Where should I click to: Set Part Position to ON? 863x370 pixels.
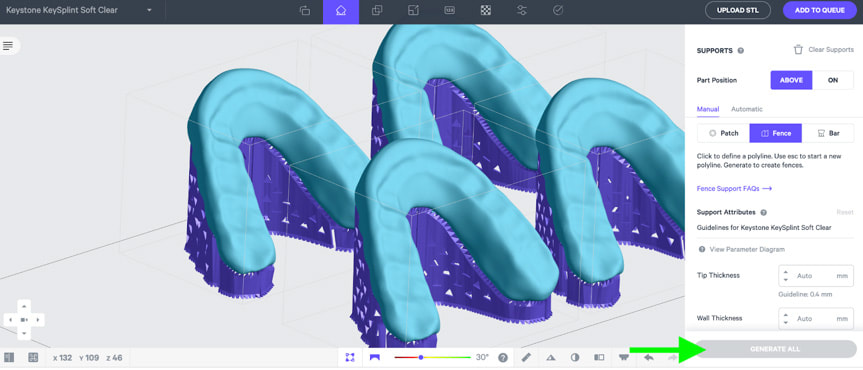(833, 80)
